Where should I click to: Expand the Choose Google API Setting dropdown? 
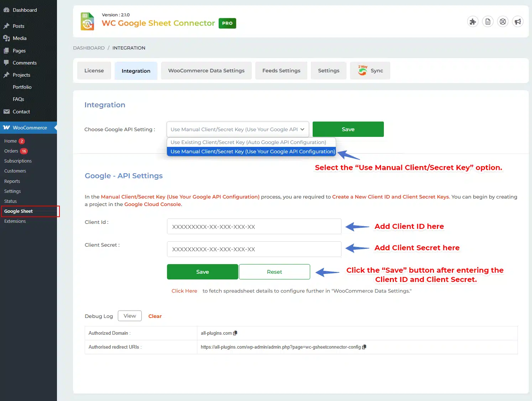[x=238, y=129]
